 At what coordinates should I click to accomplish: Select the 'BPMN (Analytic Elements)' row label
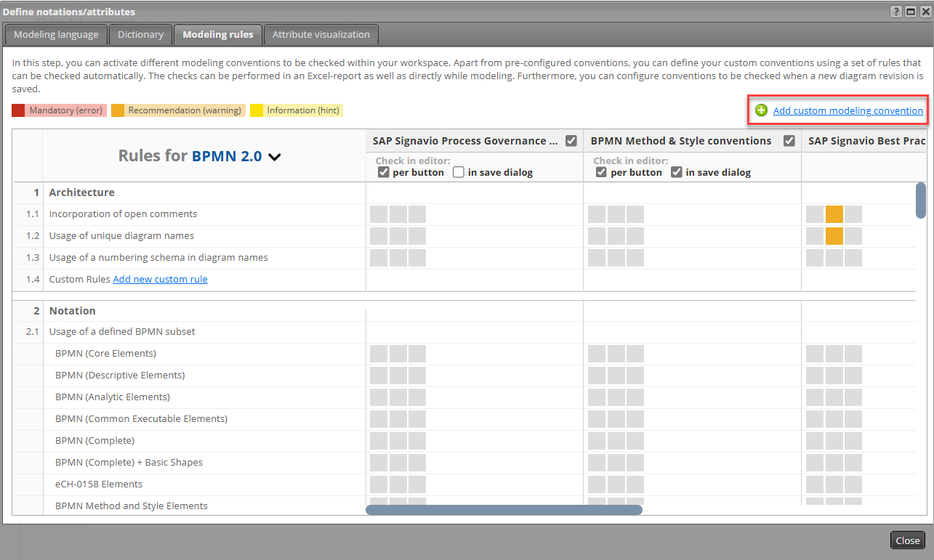[113, 397]
